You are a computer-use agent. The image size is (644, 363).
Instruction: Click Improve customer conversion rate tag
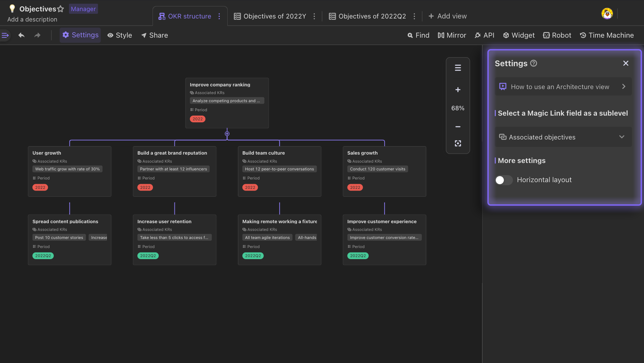point(384,238)
